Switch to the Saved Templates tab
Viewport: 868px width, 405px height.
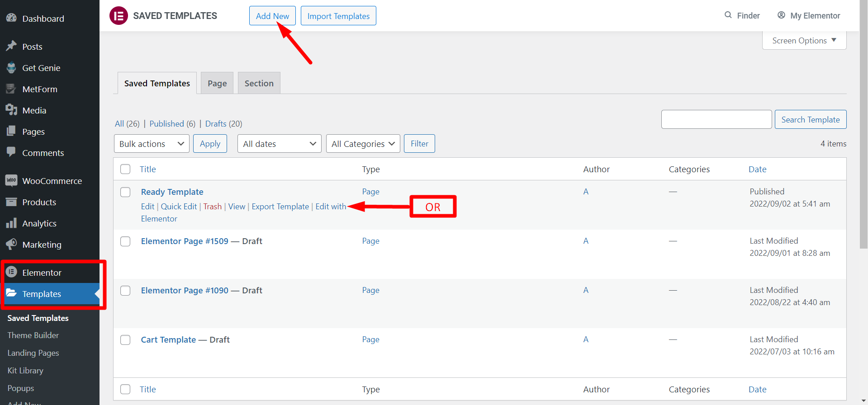[x=157, y=83]
